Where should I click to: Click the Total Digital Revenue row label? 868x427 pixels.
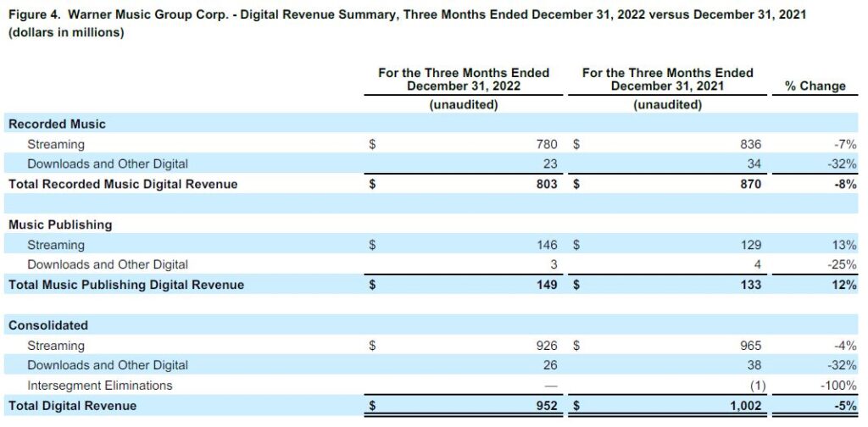pos(72,406)
